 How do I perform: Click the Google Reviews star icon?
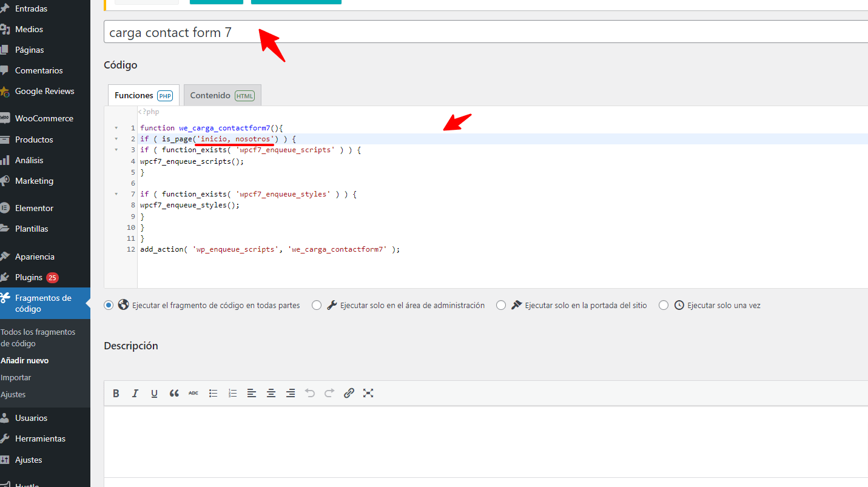[x=5, y=92]
